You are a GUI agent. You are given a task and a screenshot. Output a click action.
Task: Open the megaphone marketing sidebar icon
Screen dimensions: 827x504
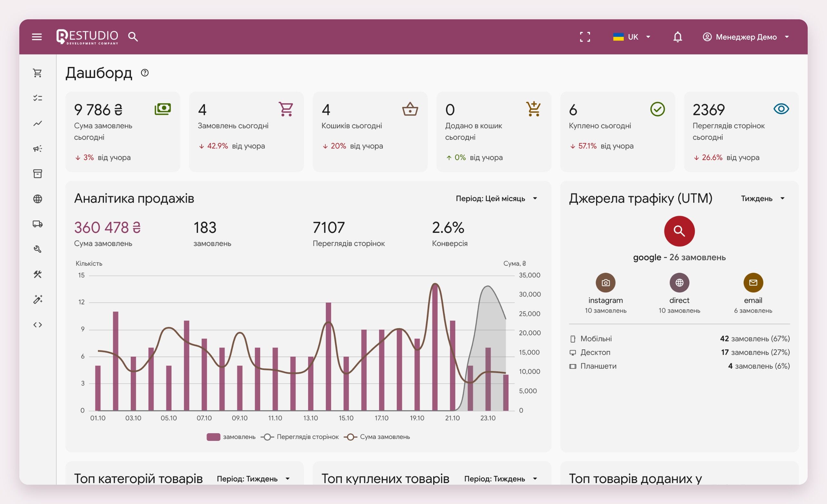[x=38, y=148]
